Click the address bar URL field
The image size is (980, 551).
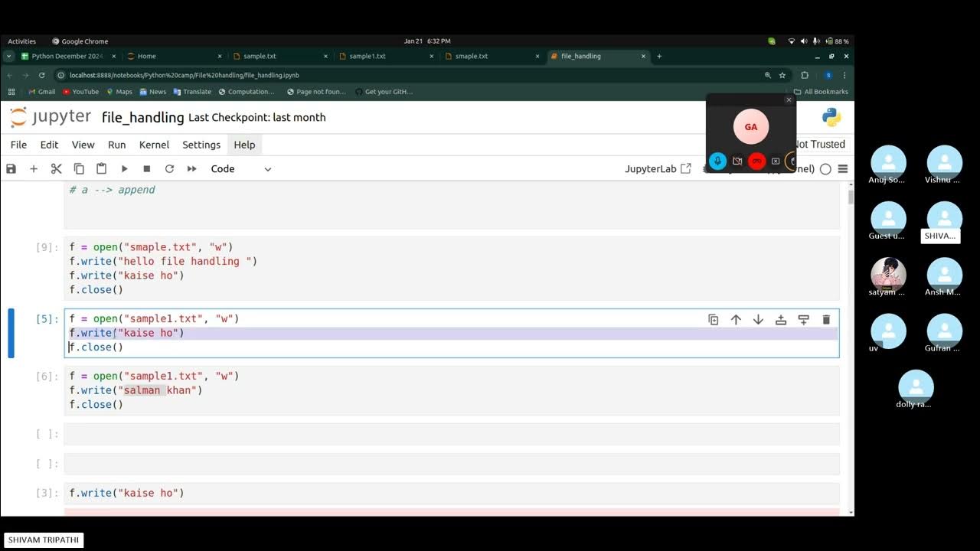413,75
